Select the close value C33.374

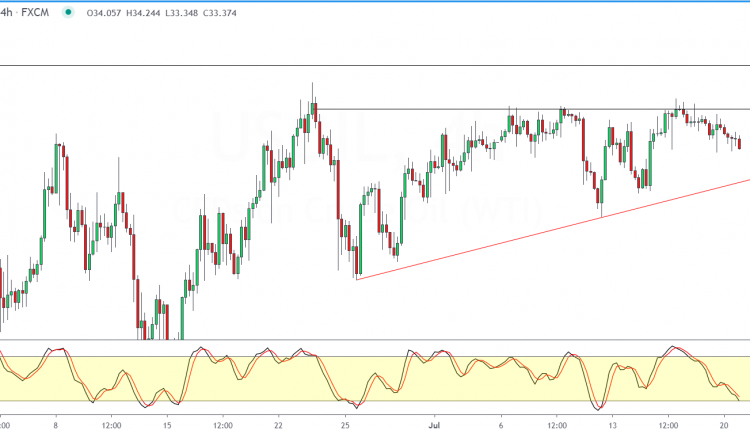(x=220, y=13)
